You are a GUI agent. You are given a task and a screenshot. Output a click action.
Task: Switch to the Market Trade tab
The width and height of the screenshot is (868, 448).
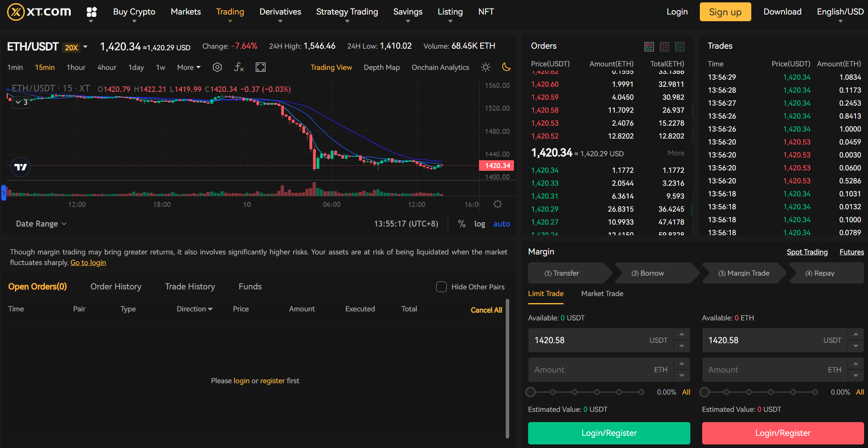coord(602,294)
